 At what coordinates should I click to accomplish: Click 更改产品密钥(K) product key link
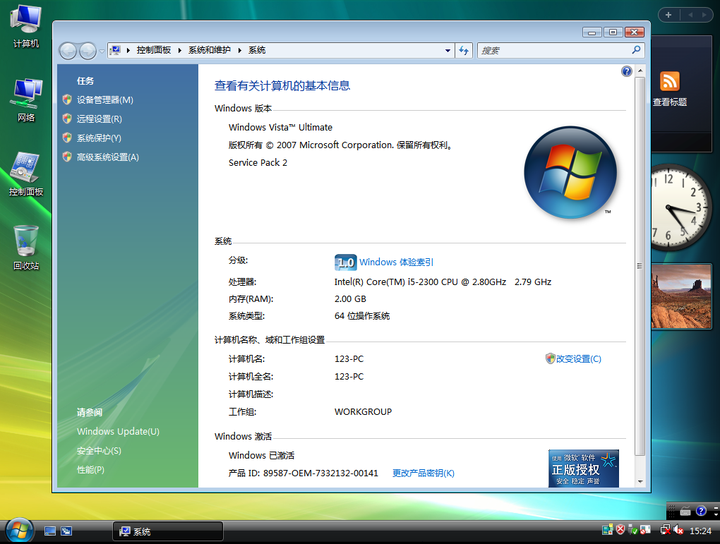pyautogui.click(x=423, y=473)
